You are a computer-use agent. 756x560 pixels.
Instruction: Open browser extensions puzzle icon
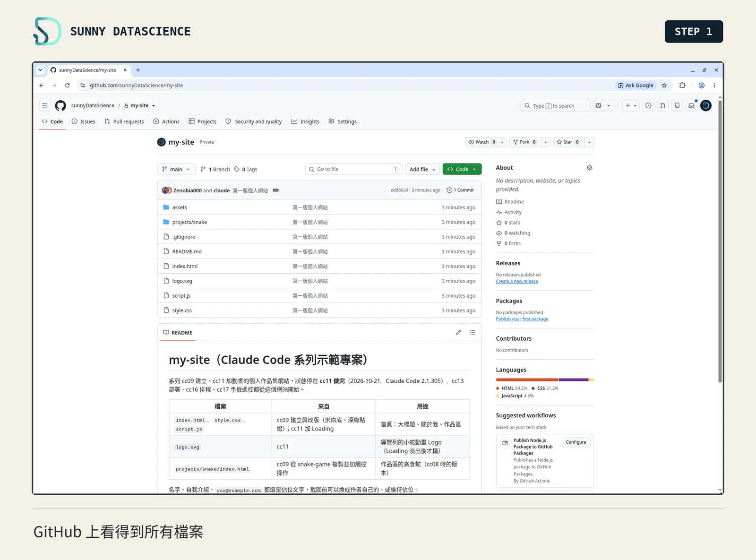pyautogui.click(x=682, y=86)
